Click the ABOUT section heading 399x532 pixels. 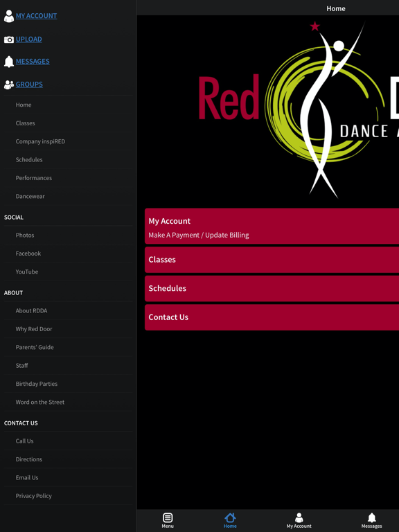(x=13, y=293)
